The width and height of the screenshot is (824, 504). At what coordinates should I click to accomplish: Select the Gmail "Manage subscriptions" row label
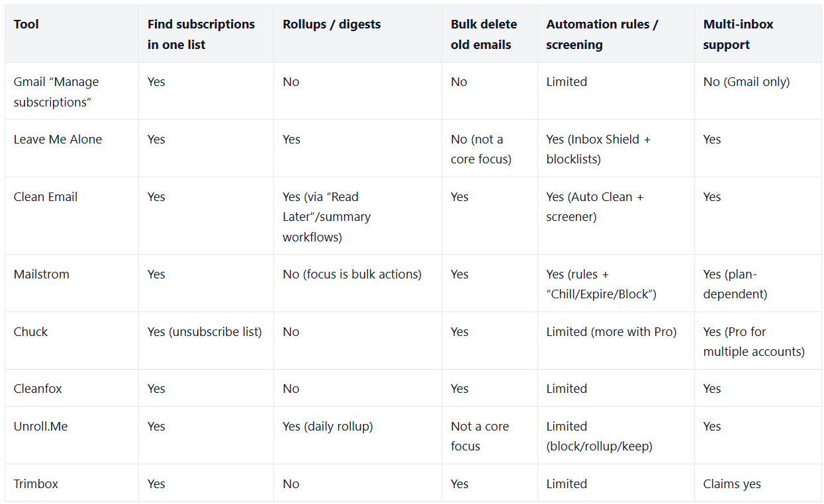(x=56, y=92)
